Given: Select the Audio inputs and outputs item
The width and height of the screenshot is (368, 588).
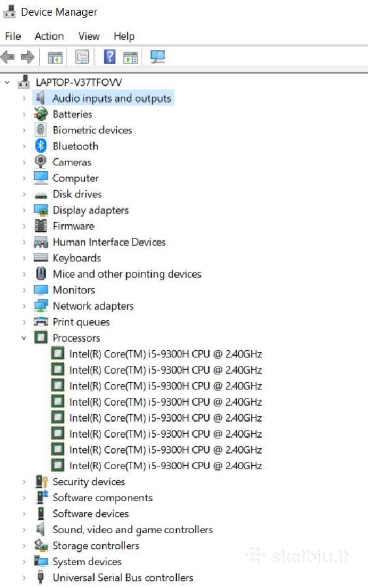Looking at the screenshot, I should point(112,98).
